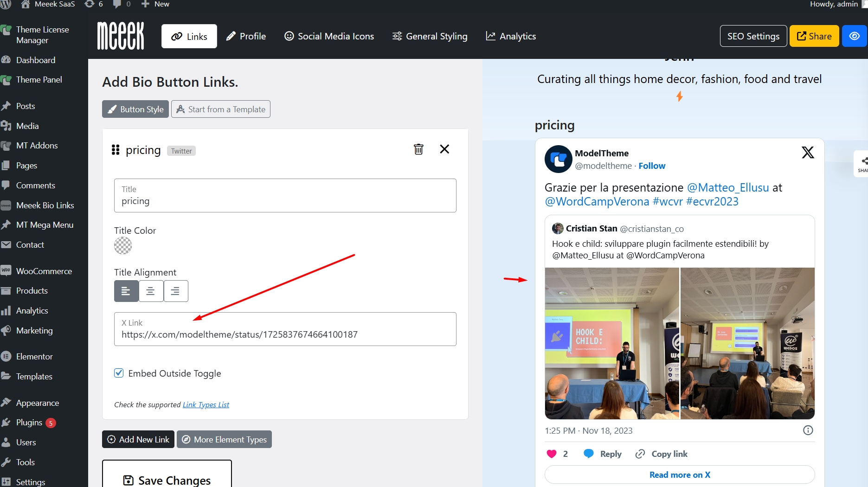Open General Styling tab
Image resolution: width=868 pixels, height=487 pixels.
(x=430, y=36)
